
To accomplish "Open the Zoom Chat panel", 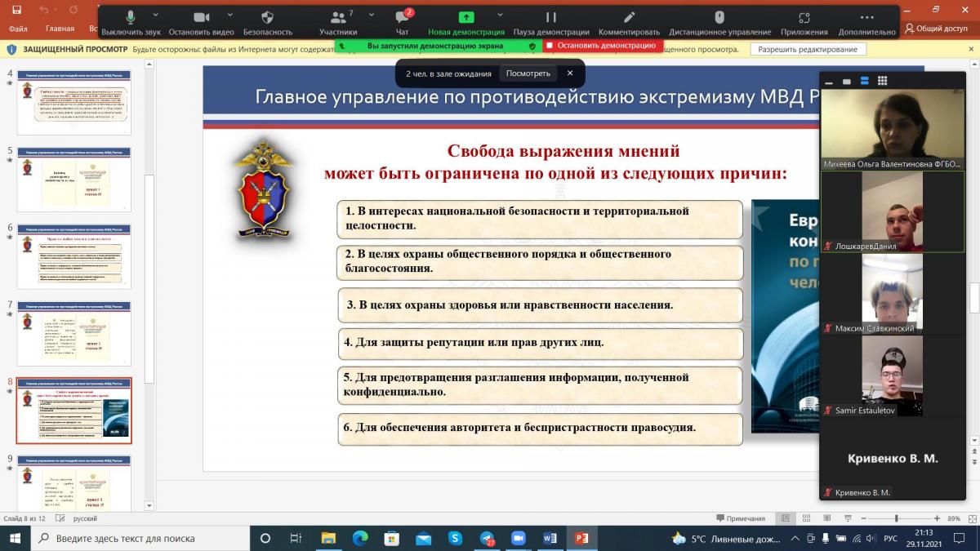I will [402, 23].
